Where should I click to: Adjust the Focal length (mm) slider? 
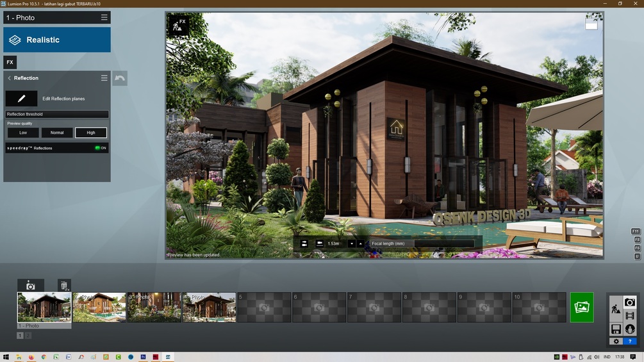pyautogui.click(x=422, y=243)
